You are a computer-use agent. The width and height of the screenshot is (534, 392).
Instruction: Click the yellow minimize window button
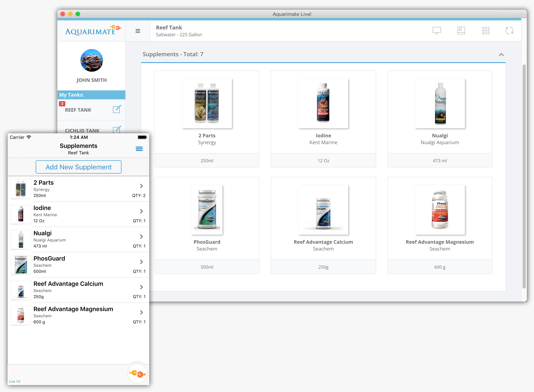coord(70,14)
